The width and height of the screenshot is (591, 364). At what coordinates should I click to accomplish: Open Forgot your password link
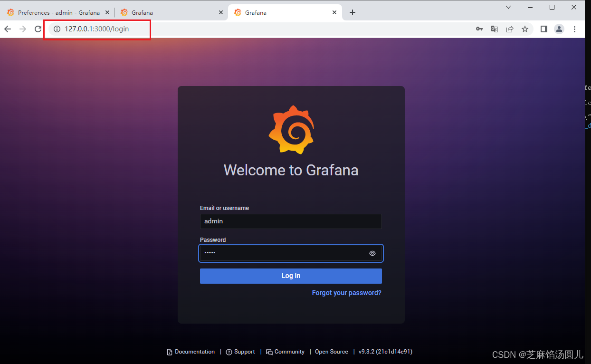[347, 293]
